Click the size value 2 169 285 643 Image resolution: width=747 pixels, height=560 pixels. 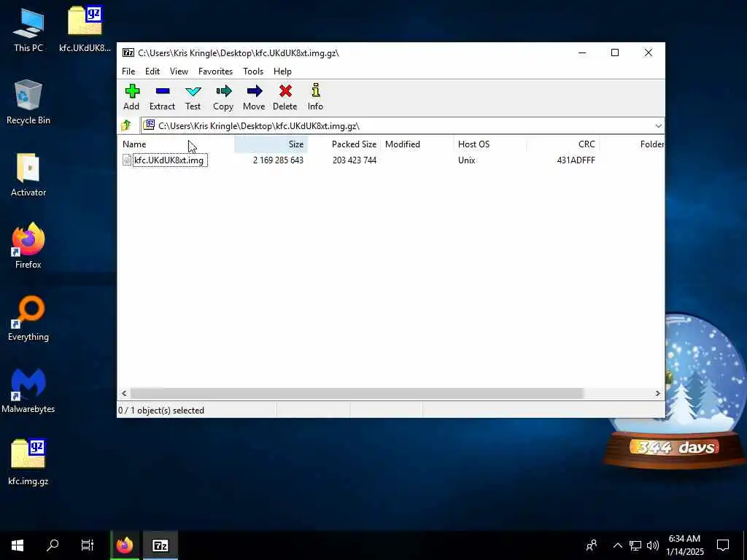(278, 160)
